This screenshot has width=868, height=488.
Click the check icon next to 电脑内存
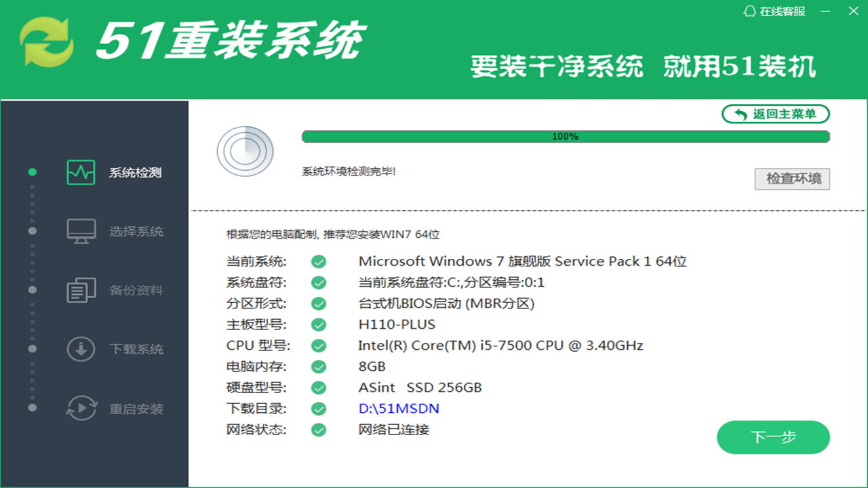[318, 367]
